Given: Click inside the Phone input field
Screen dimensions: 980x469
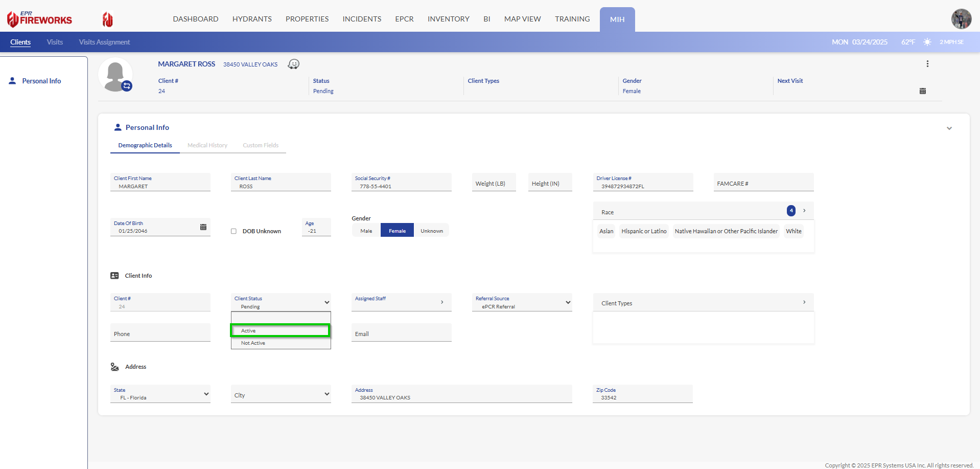Looking at the screenshot, I should coord(160,333).
